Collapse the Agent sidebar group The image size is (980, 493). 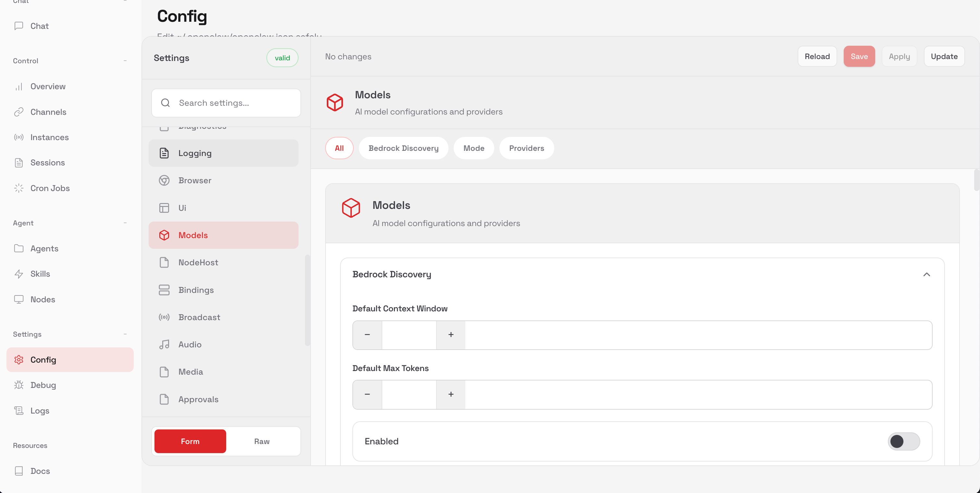[125, 223]
